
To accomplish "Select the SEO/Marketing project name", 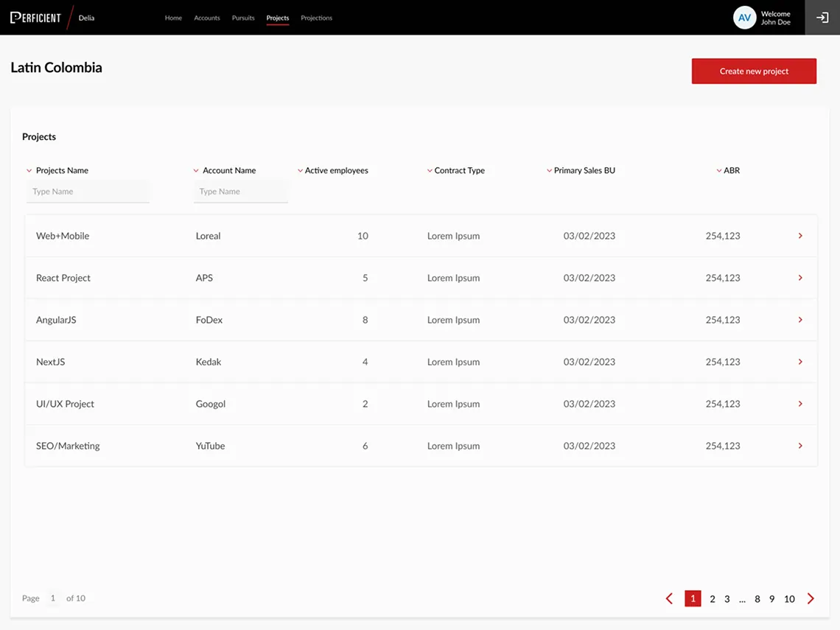I will (68, 446).
